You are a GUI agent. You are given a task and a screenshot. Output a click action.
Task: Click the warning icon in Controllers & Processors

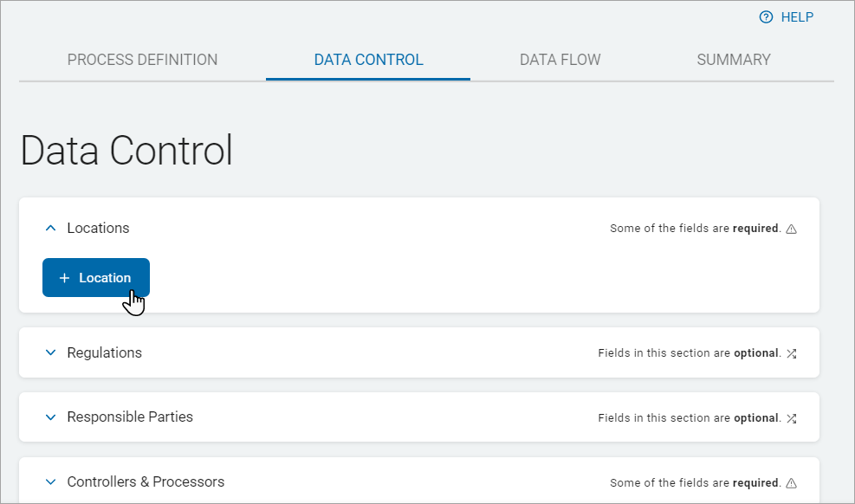tap(791, 483)
